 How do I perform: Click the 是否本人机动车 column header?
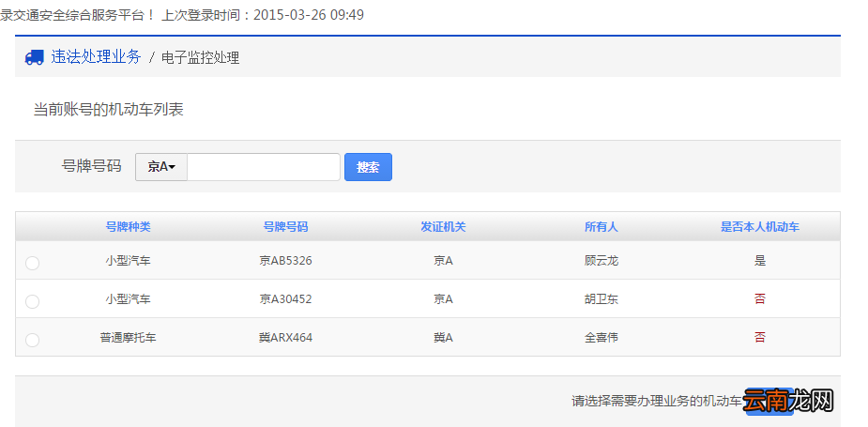[759, 226]
